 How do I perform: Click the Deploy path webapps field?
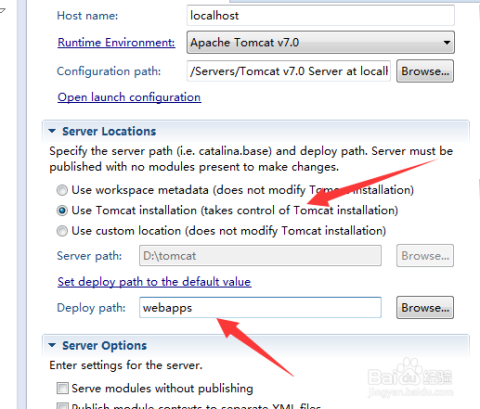(x=260, y=307)
